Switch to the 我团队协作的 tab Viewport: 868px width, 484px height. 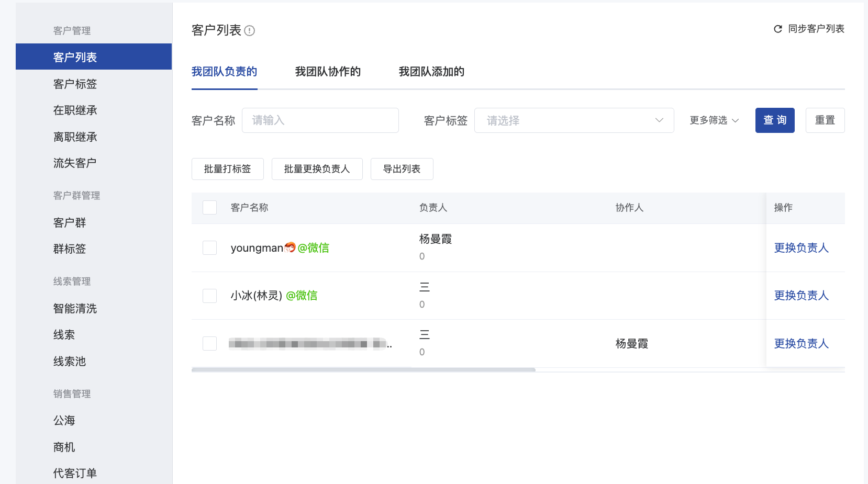(x=328, y=72)
